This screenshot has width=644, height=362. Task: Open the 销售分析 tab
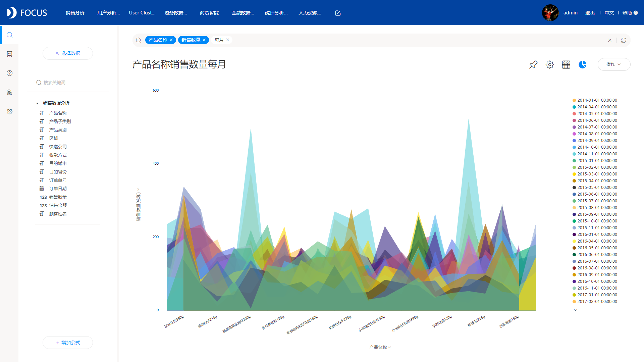(75, 13)
